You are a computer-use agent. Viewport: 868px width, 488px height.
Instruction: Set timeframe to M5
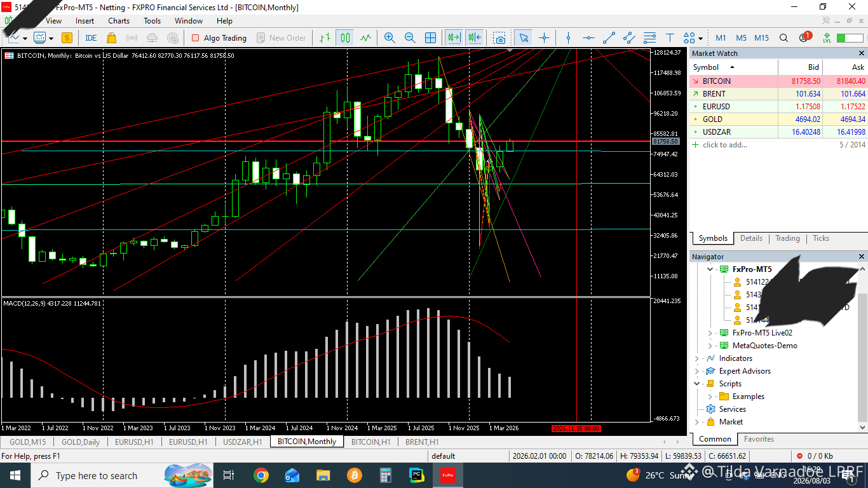click(x=740, y=38)
